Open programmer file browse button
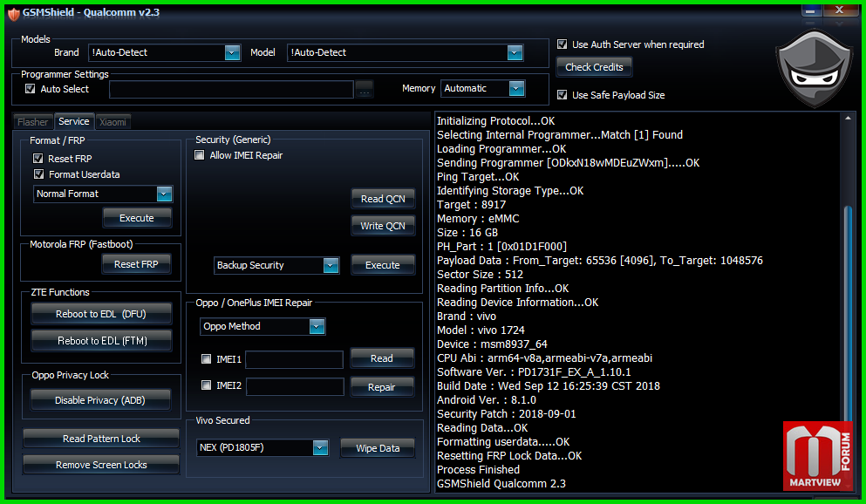 coord(364,90)
